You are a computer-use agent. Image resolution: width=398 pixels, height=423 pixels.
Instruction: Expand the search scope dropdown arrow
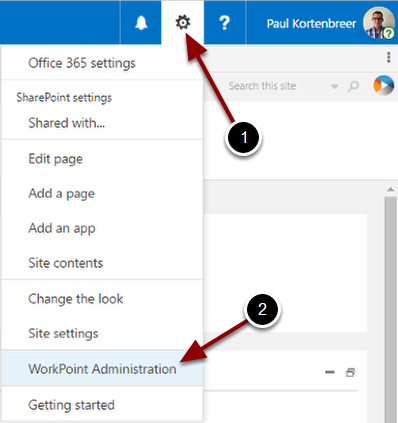click(335, 87)
